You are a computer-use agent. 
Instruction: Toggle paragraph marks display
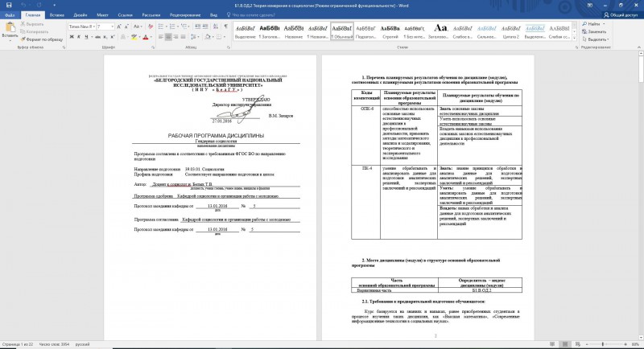coord(226,27)
